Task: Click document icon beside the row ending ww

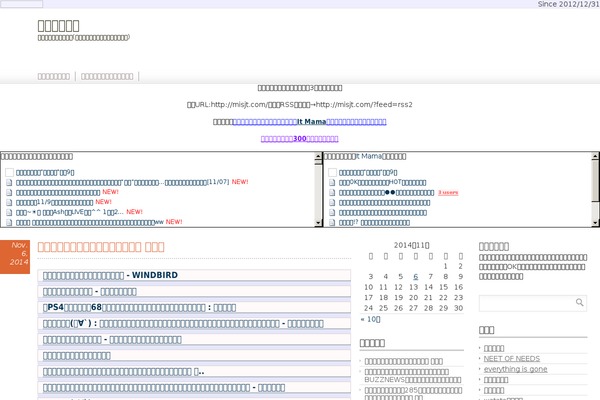Action: click(9, 222)
